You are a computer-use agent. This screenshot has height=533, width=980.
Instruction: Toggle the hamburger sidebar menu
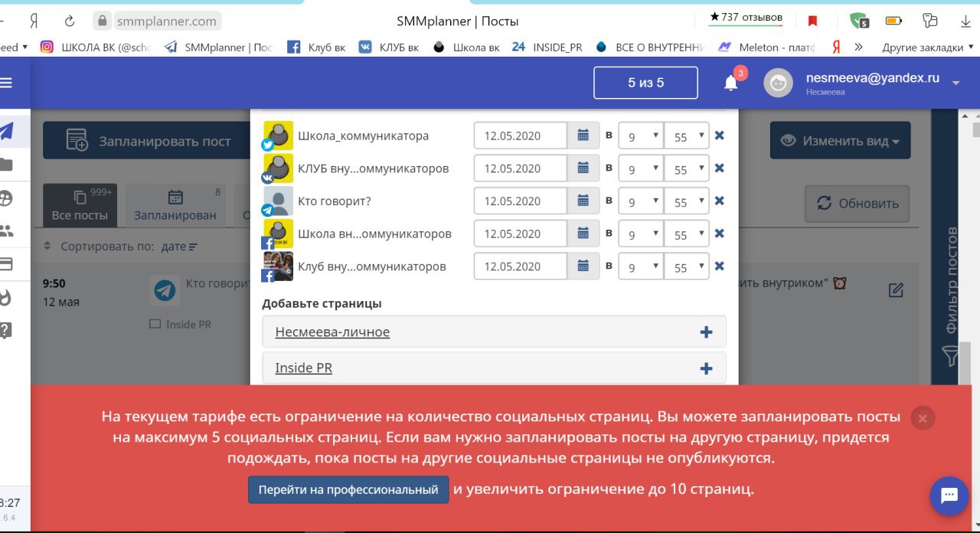click(x=6, y=83)
